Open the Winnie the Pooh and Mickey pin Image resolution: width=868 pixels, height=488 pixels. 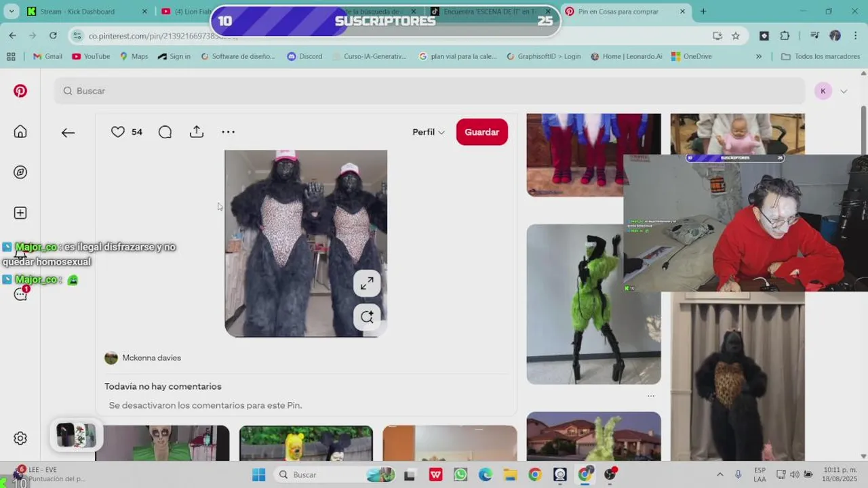pos(306,443)
